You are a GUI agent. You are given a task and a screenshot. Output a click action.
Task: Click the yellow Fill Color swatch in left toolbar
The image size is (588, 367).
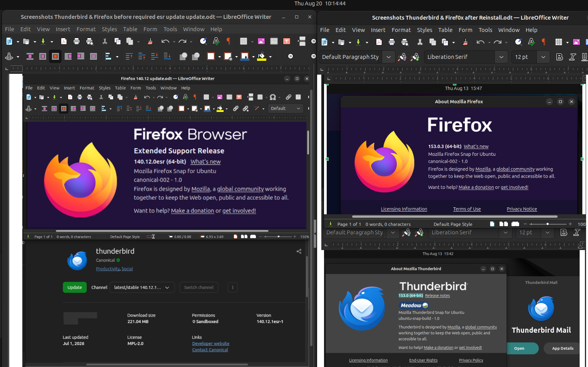click(x=262, y=57)
